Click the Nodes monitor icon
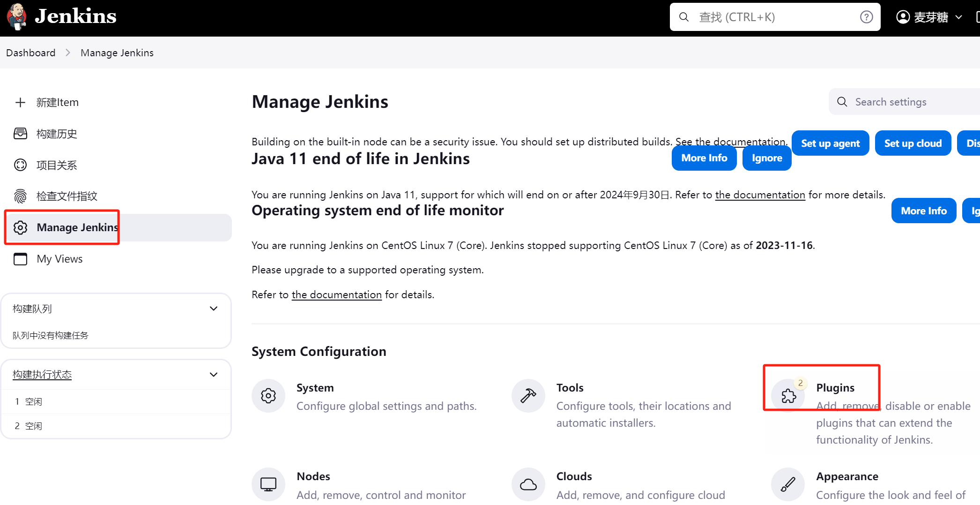The width and height of the screenshot is (980, 505). click(268, 484)
